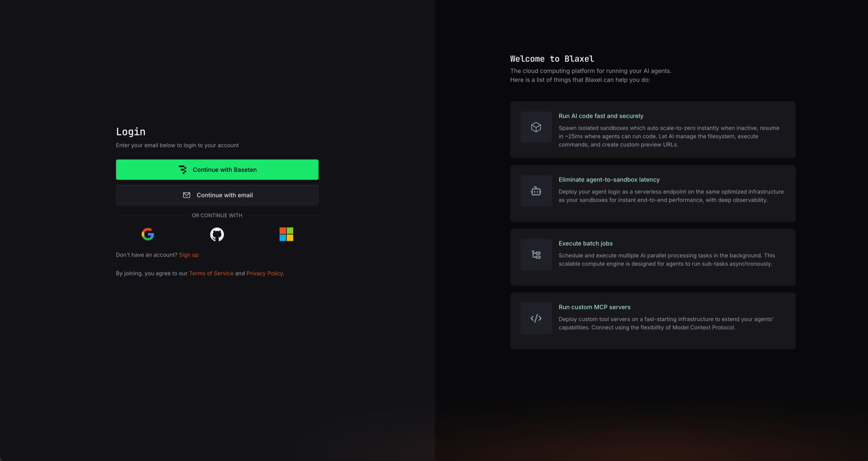Viewport: 868px width, 461px height.
Task: Sign in with the Google icon
Action: (x=148, y=234)
